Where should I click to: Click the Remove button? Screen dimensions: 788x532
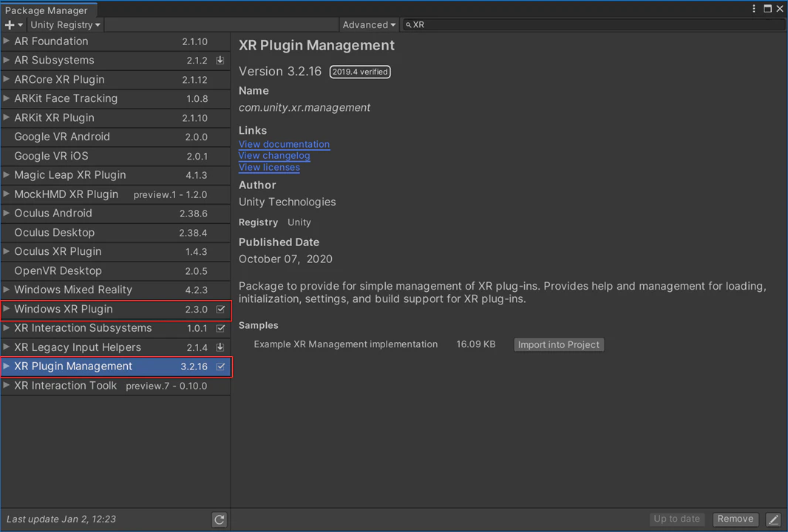735,519
